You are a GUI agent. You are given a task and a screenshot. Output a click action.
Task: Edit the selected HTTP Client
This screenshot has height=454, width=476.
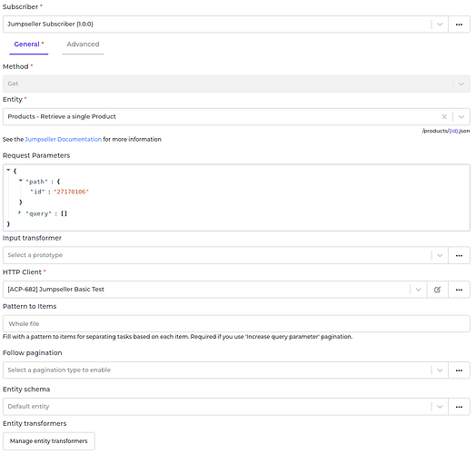(x=437, y=290)
